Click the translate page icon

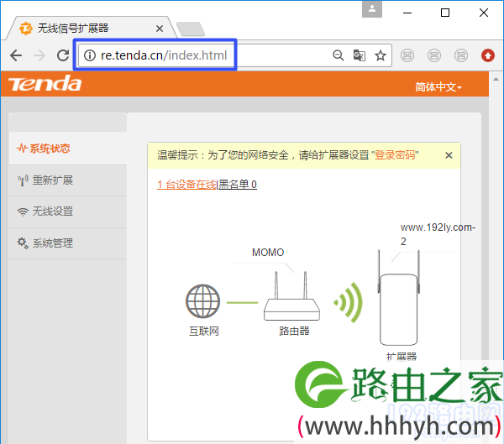pos(359,55)
